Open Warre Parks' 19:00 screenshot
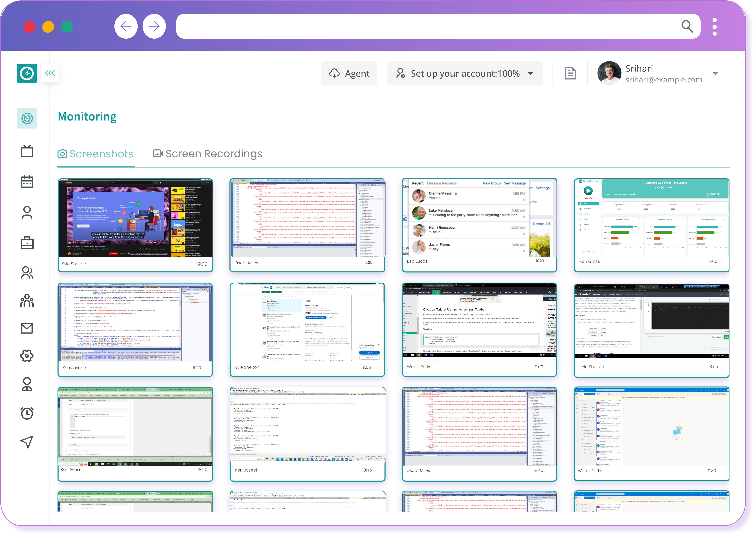Image resolution: width=756 pixels, height=536 pixels. point(479,330)
